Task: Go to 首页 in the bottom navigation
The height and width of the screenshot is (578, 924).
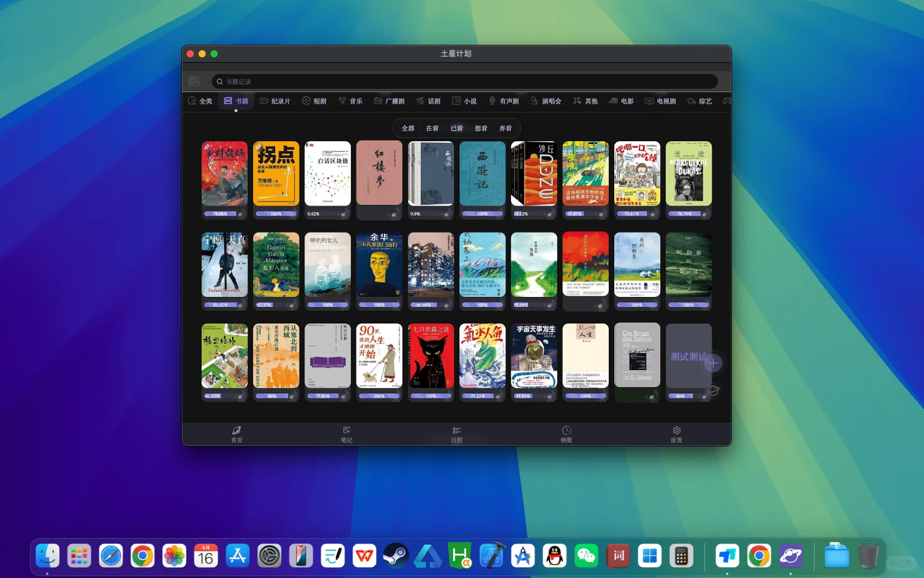Action: click(237, 435)
